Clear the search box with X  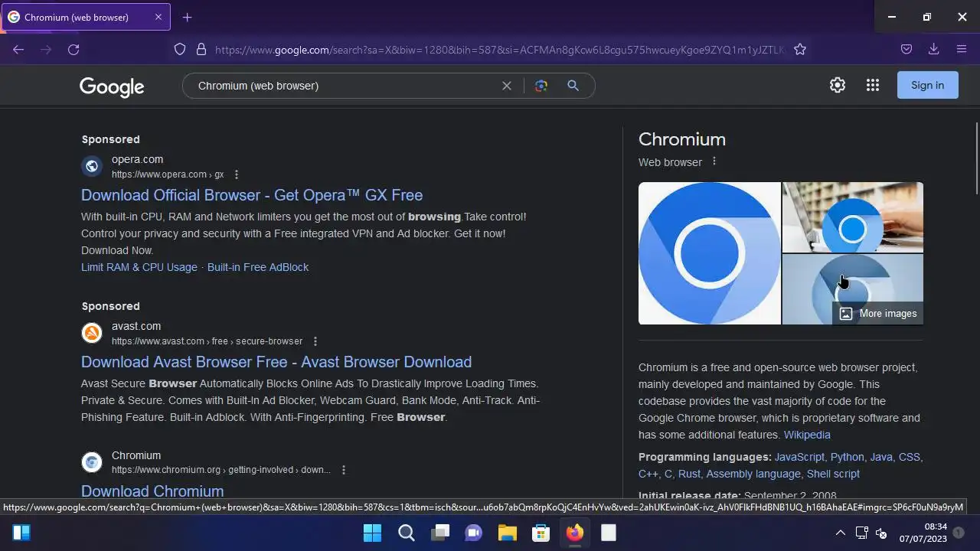(x=506, y=86)
